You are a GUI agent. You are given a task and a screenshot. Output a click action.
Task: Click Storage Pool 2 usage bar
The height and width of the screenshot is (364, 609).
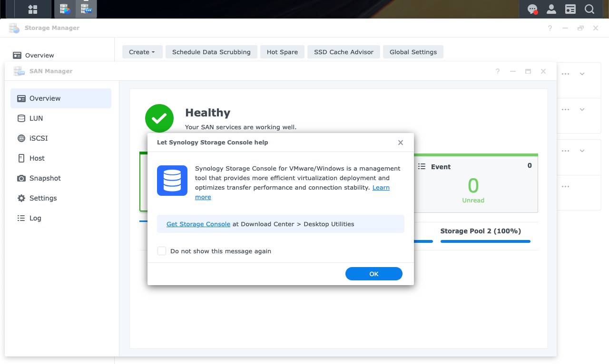click(485, 241)
